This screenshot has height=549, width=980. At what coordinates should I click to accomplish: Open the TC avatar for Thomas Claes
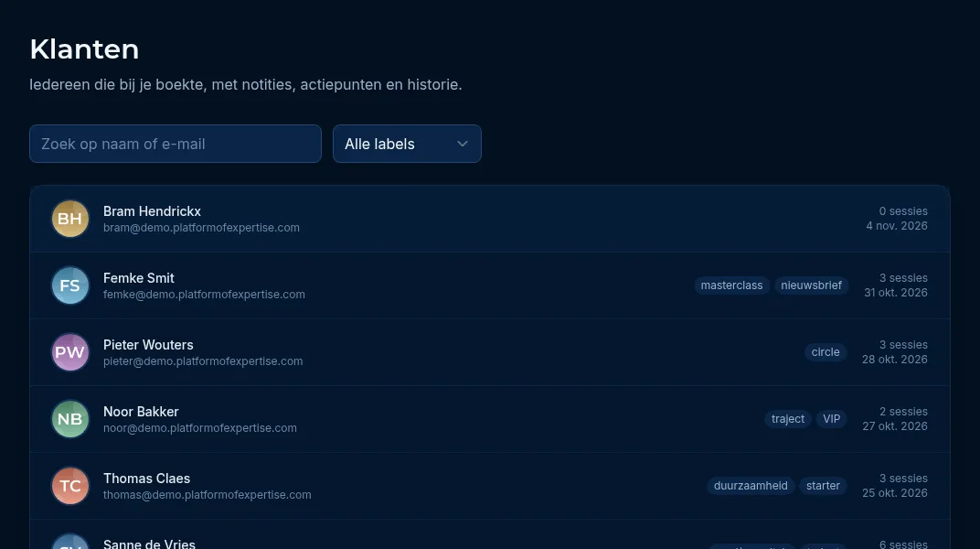pyautogui.click(x=70, y=486)
